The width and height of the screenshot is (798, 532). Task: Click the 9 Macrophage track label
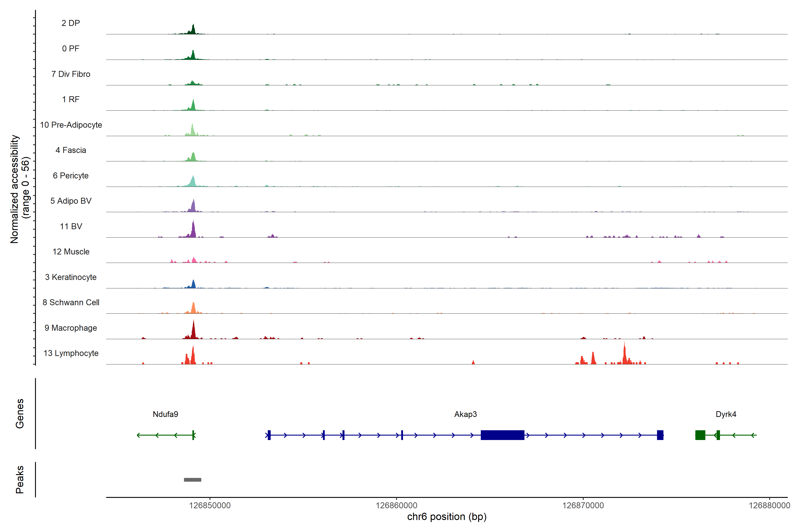point(70,328)
